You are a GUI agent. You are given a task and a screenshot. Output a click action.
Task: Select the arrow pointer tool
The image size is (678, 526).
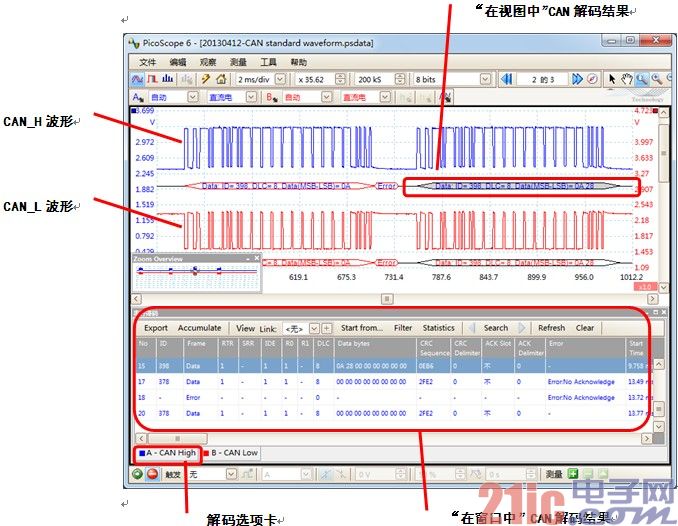click(611, 79)
